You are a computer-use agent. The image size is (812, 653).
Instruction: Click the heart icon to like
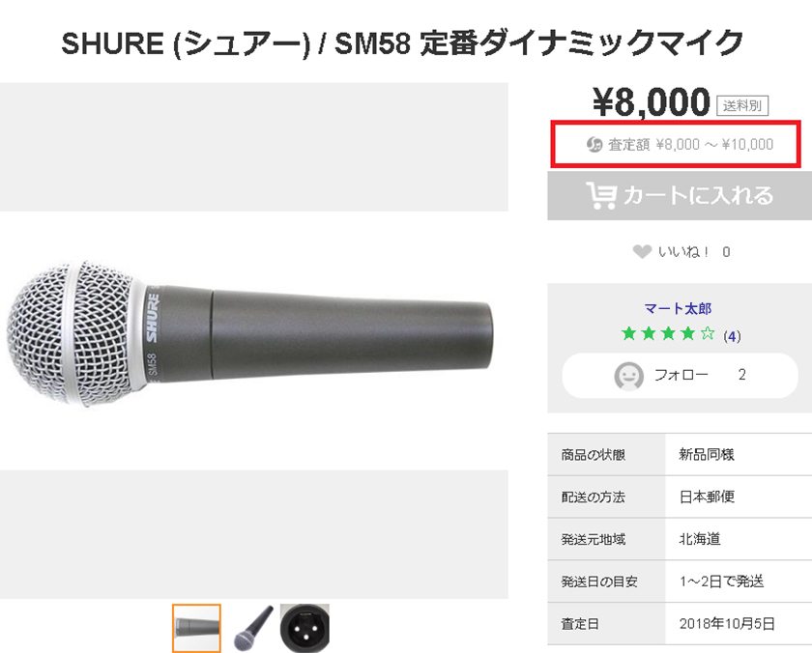641,252
